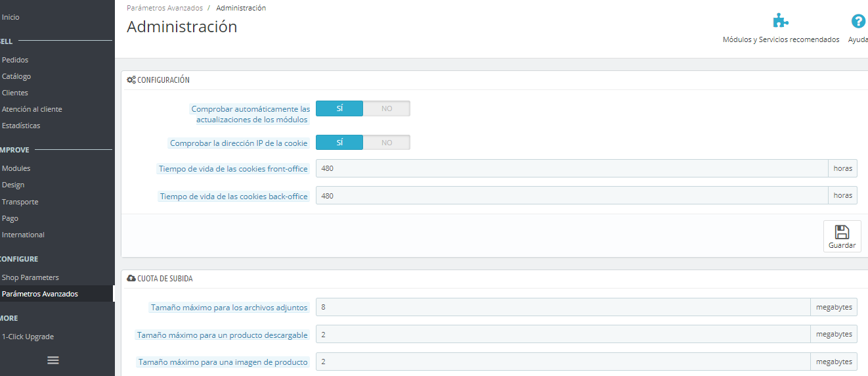This screenshot has width=868, height=376.
Task: Click the Parámetros Avanzados breadcrumb link
Action: pyautogui.click(x=165, y=8)
